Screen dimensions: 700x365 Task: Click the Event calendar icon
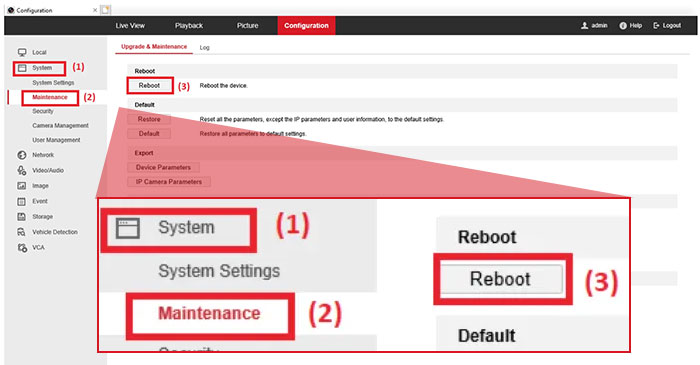coord(22,201)
